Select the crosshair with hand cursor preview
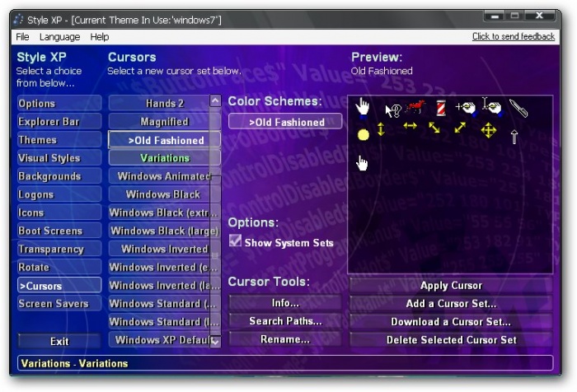This screenshot has height=392, width=577. point(466,109)
